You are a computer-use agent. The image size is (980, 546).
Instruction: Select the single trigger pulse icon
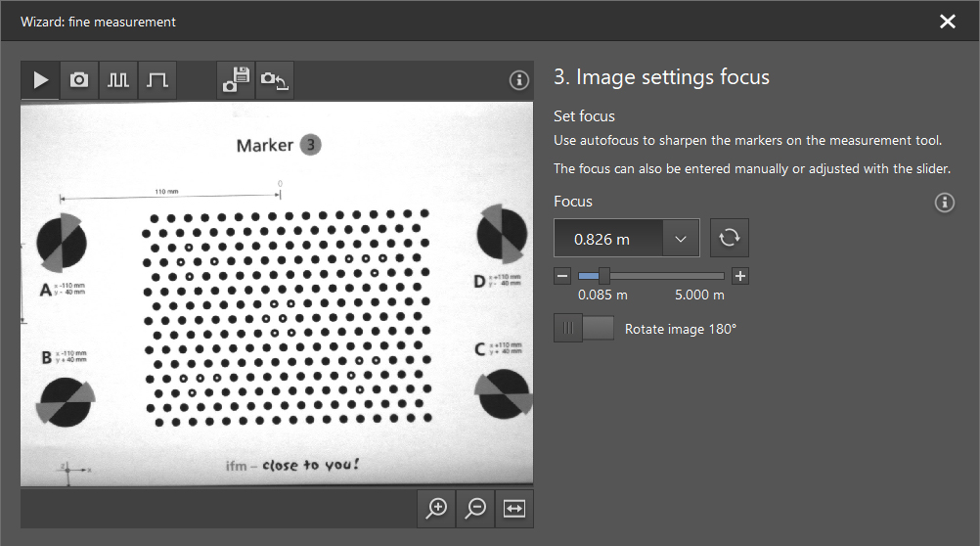(x=157, y=80)
